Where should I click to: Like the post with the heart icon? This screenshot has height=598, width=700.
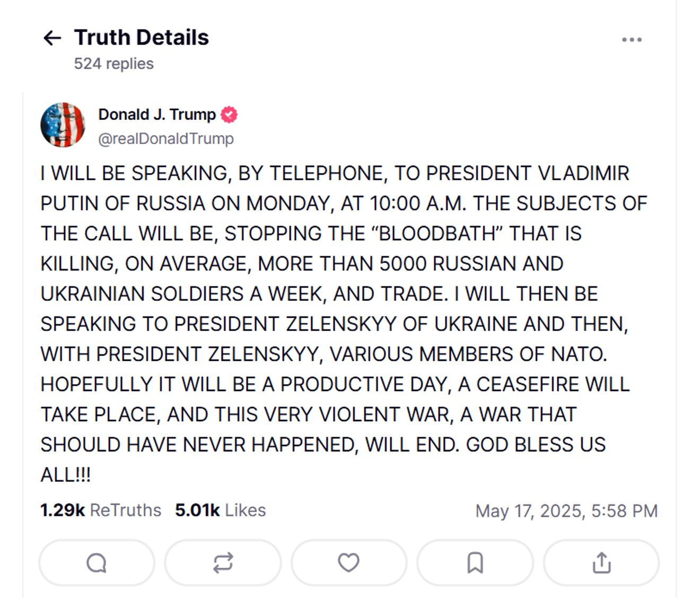pos(348,562)
